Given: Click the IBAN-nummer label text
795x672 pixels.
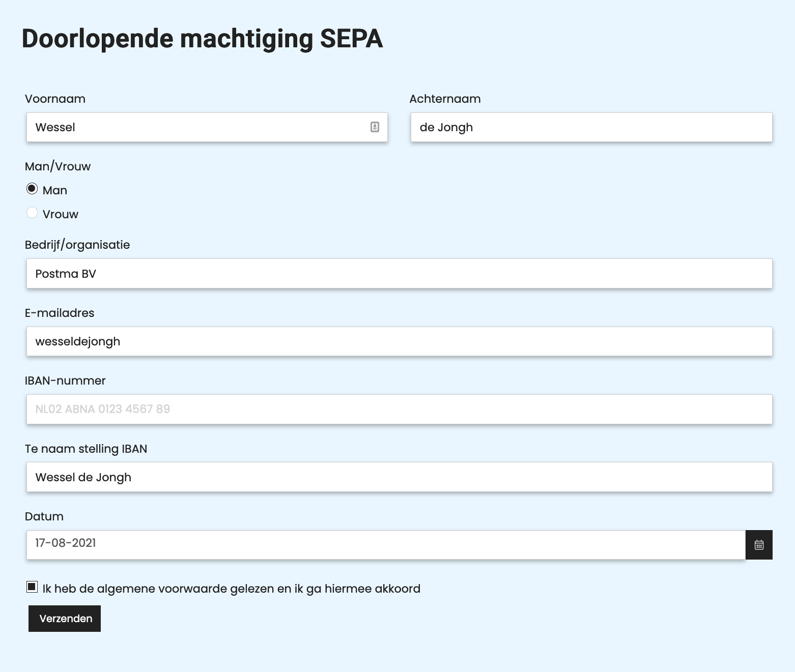Looking at the screenshot, I should (65, 381).
